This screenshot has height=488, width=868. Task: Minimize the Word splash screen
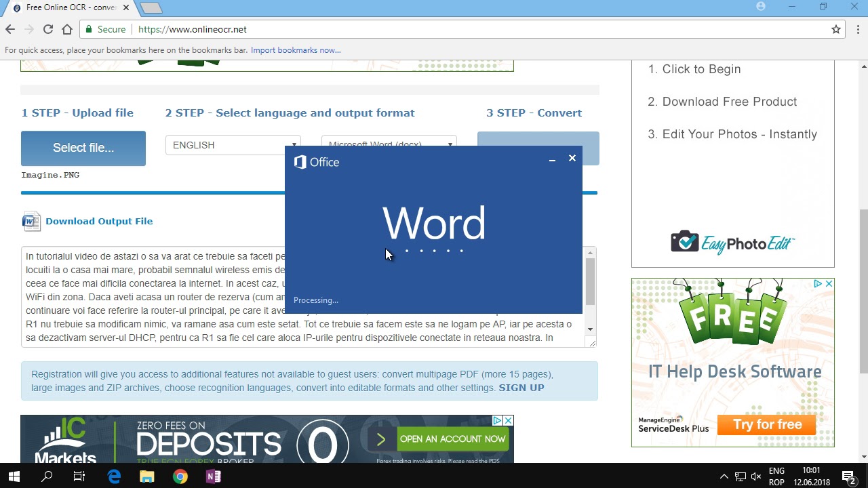pos(552,159)
